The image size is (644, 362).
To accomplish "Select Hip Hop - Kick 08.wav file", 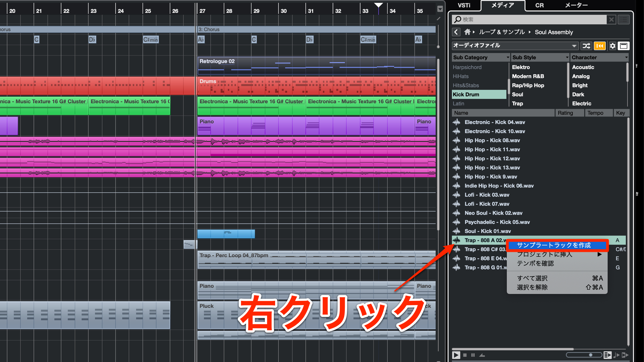I will click(492, 140).
